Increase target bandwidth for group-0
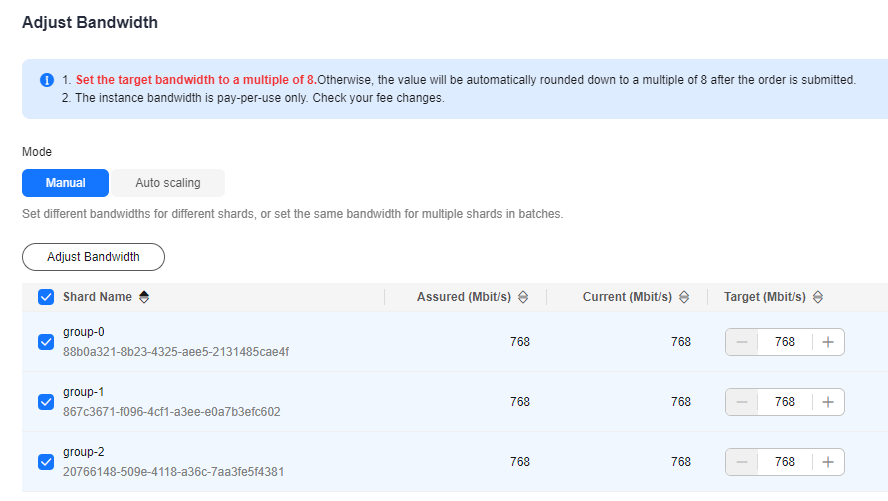 coord(828,342)
